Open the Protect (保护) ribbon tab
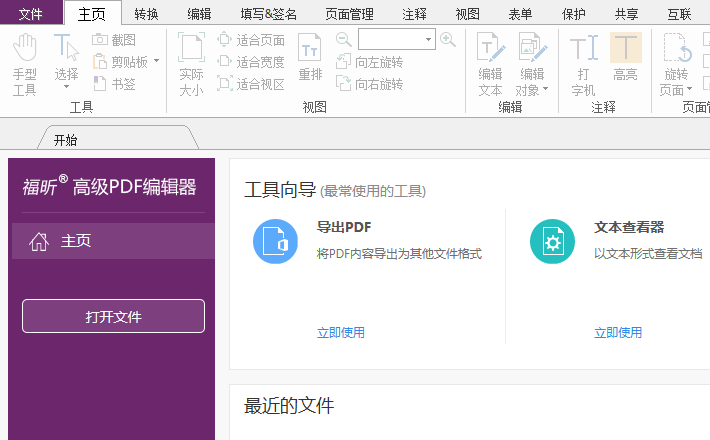The height and width of the screenshot is (440, 710). pyautogui.click(x=573, y=14)
